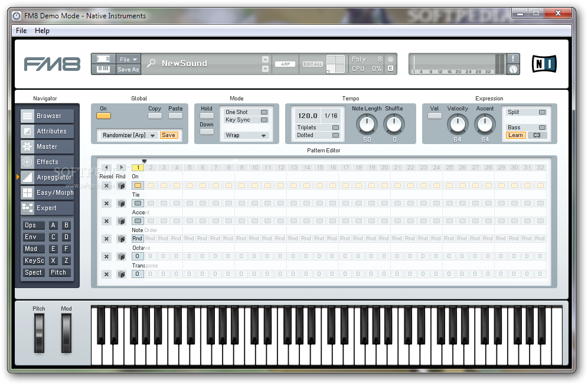
Task: Enable the Bass option
Action: (543, 128)
